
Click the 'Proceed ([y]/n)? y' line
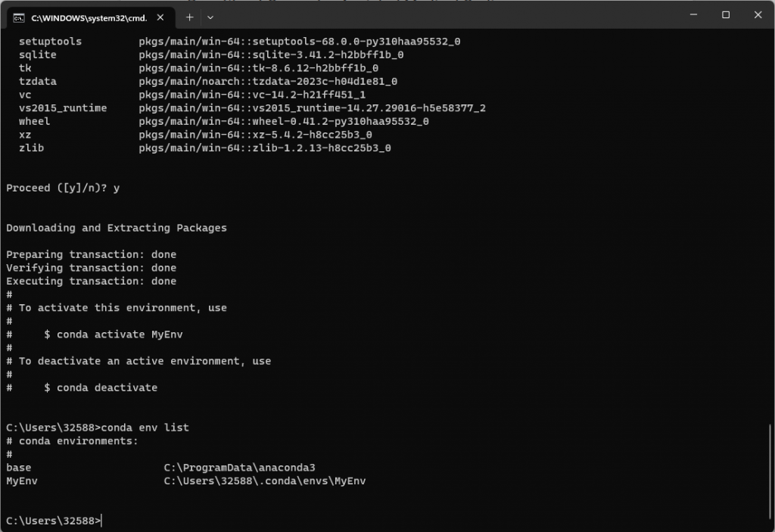coord(63,188)
